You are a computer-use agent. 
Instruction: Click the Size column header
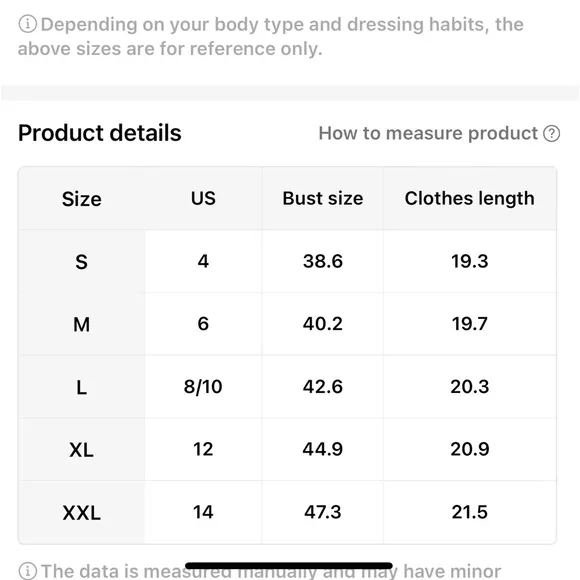coord(82,199)
